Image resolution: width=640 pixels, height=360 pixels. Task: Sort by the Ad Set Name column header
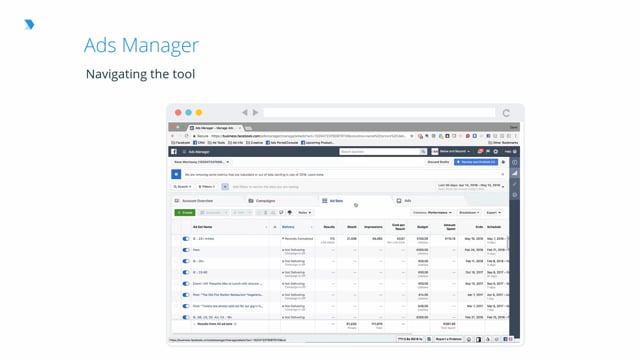click(202, 227)
